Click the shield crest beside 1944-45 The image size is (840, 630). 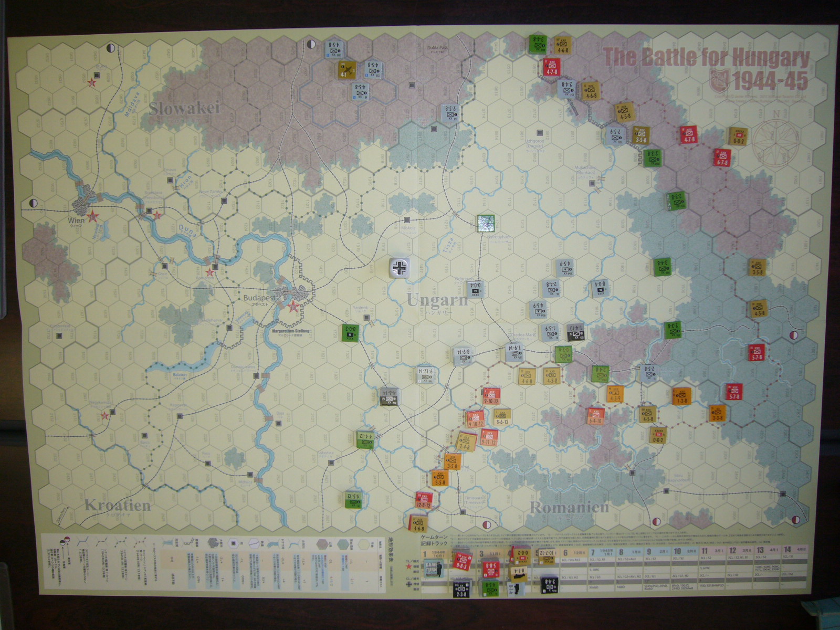tap(719, 81)
